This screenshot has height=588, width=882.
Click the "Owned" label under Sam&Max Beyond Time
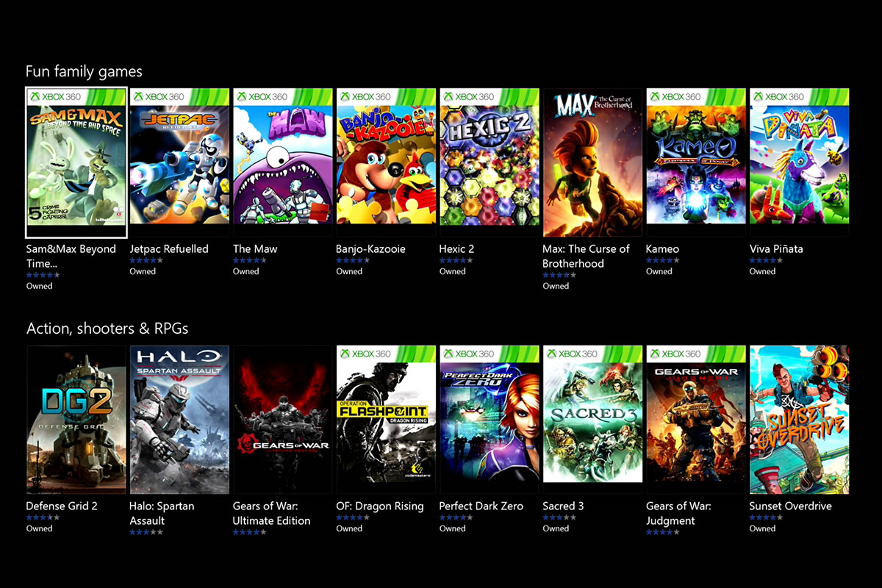click(40, 286)
